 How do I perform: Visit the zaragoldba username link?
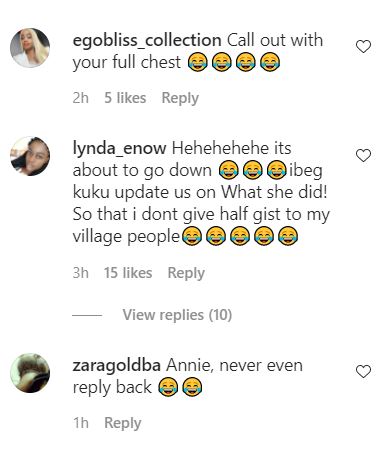117,366
